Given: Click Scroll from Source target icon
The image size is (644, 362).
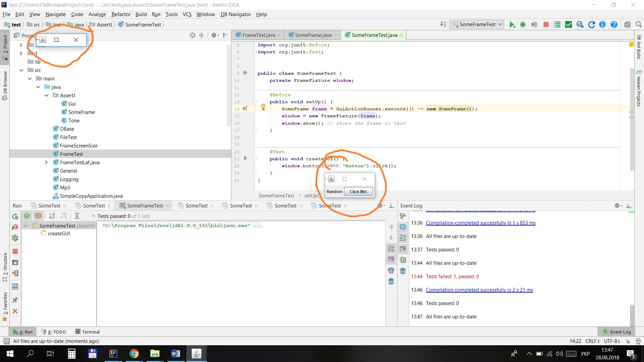Looking at the screenshot, I should 192,35.
